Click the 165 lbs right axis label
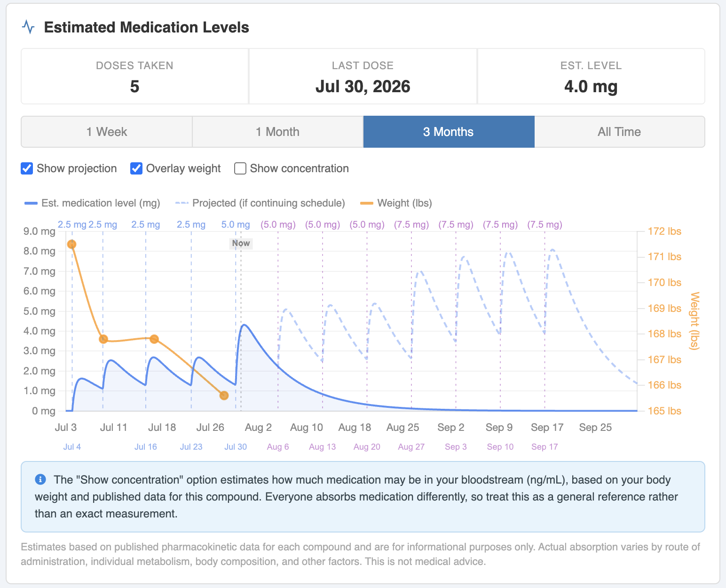726x588 pixels. [664, 411]
